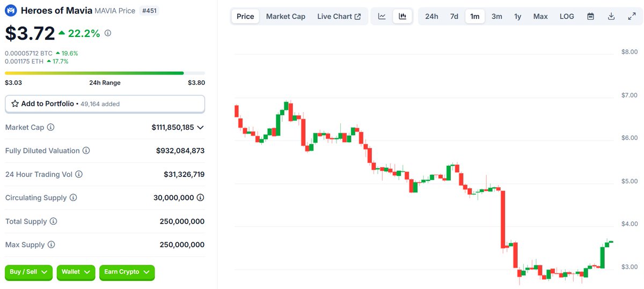Click the Max Supply 250,000,000 value
Screen dimensions: 644x289
[182, 244]
